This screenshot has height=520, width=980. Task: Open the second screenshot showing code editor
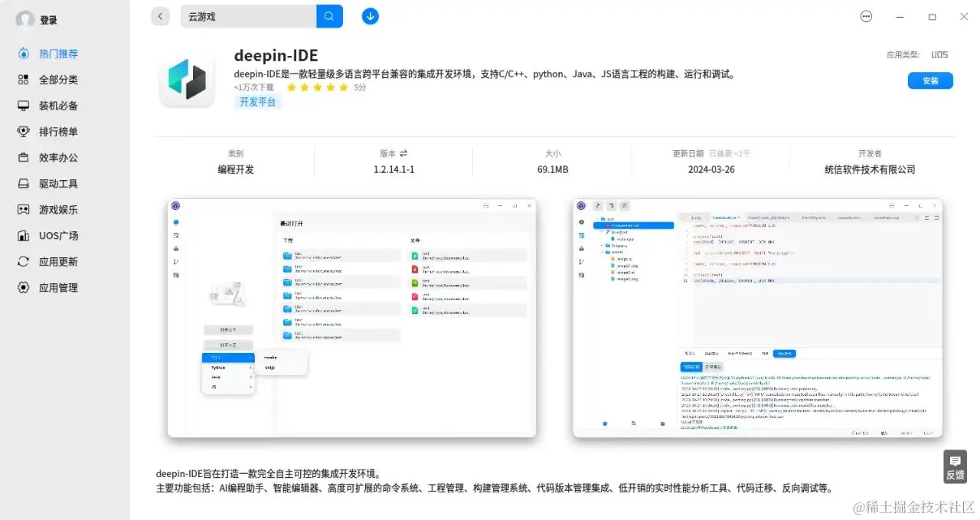pos(758,318)
